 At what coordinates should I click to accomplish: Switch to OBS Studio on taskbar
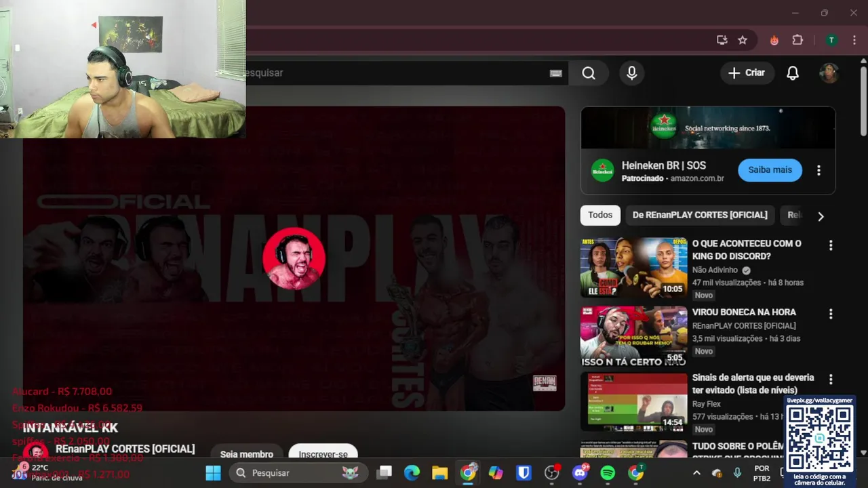pyautogui.click(x=552, y=473)
